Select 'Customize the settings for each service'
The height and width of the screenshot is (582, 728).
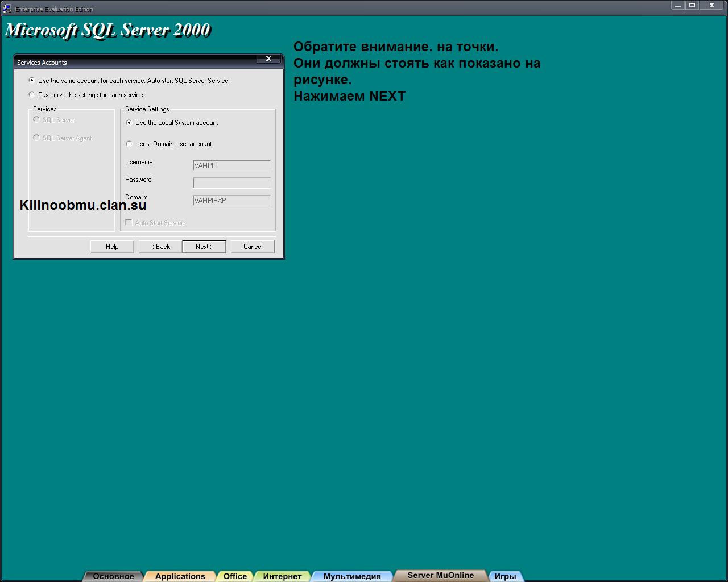point(32,95)
